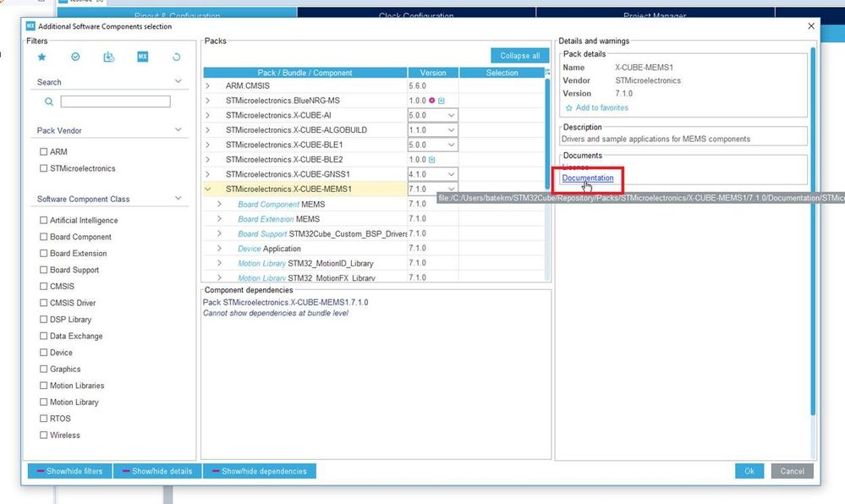The image size is (845, 504).
Task: Switch to Project Manager tab behind dialog
Action: (655, 13)
